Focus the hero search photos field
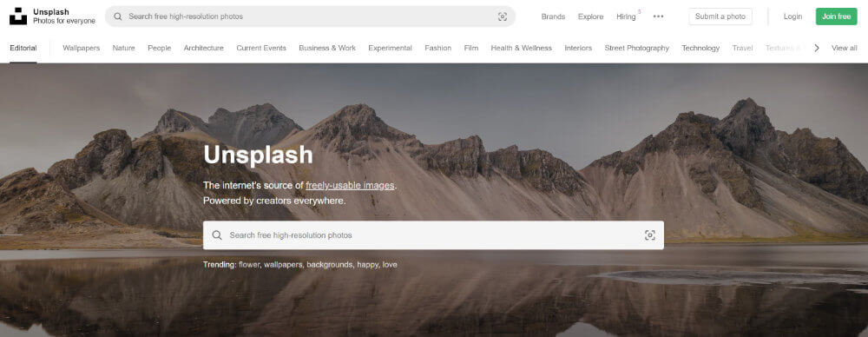 tap(433, 235)
